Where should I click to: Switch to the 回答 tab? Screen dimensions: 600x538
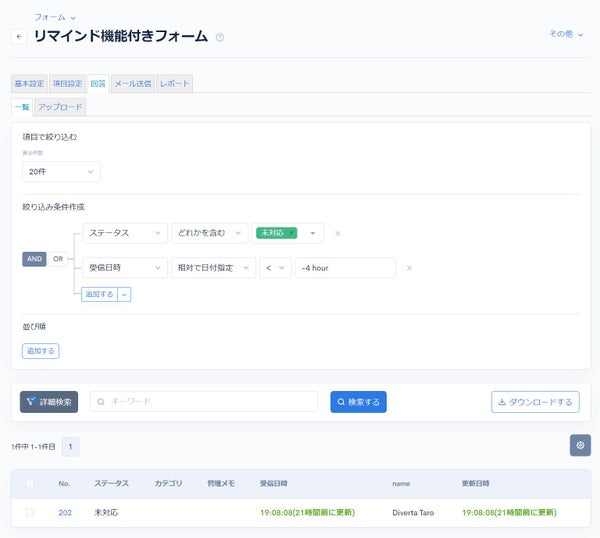[98, 83]
